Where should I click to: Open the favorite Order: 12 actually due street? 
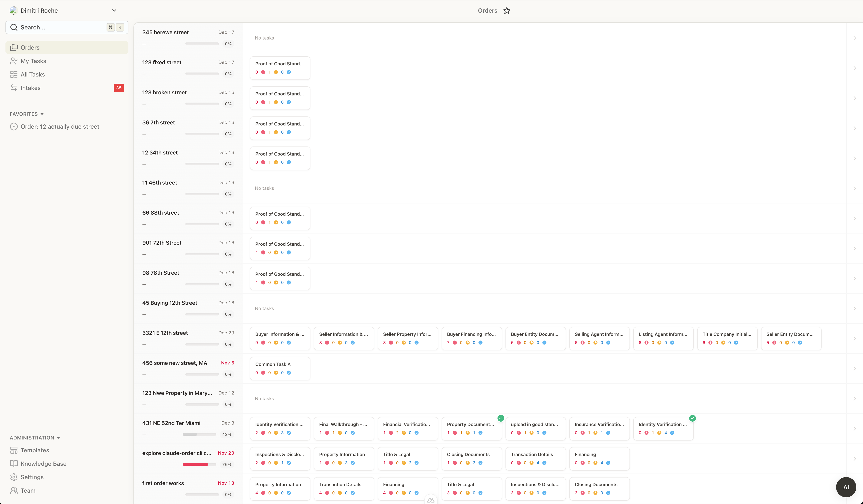point(60,127)
